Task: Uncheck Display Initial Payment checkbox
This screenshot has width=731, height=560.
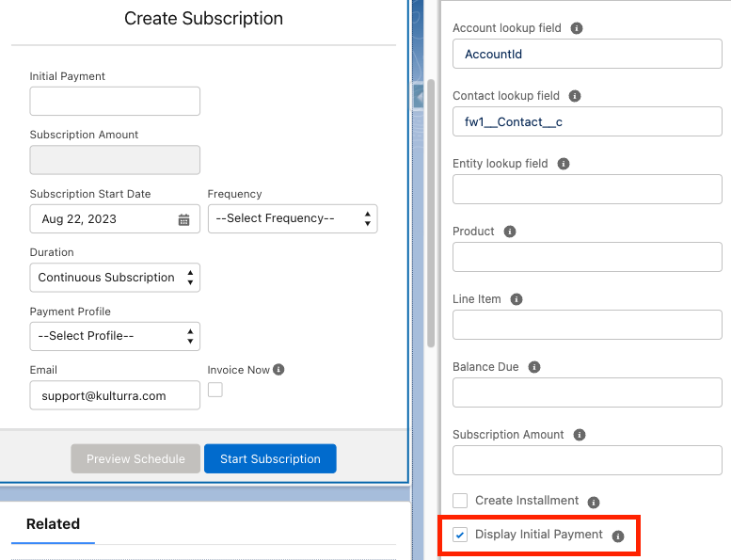Action: pyautogui.click(x=460, y=535)
